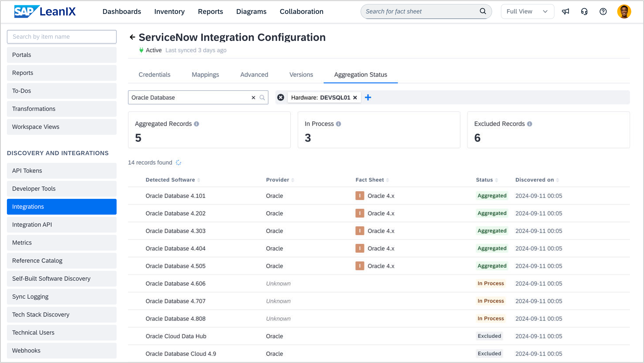Remove the Hardware: DEVSQL01 filter chip
Viewport: 644px width, 363px height.
[355, 97]
